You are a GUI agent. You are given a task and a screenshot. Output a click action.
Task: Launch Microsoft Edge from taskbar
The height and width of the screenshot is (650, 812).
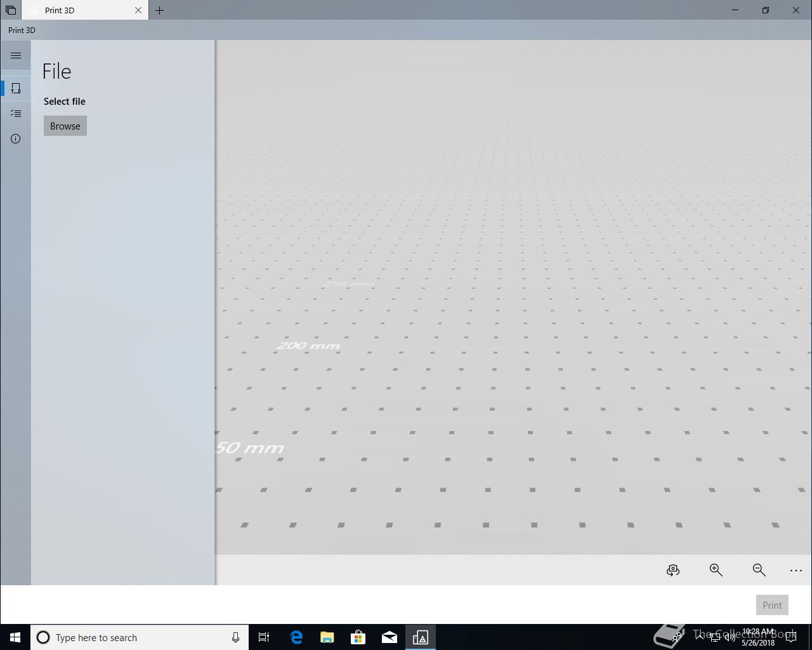tap(296, 637)
